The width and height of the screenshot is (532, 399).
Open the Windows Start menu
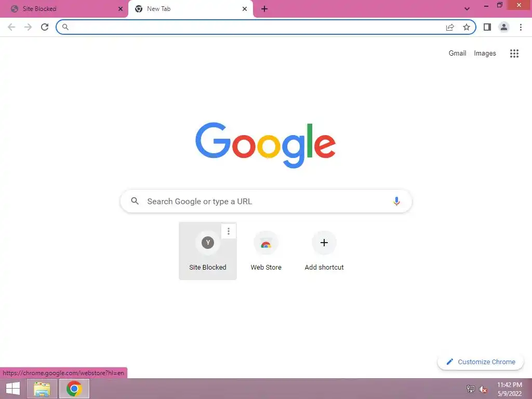pos(13,389)
